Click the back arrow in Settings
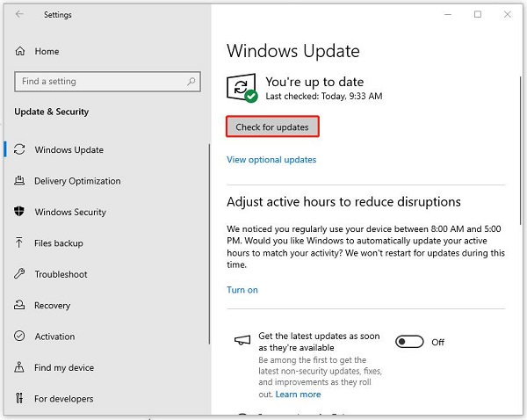The height and width of the screenshot is (420, 527). pyautogui.click(x=19, y=14)
